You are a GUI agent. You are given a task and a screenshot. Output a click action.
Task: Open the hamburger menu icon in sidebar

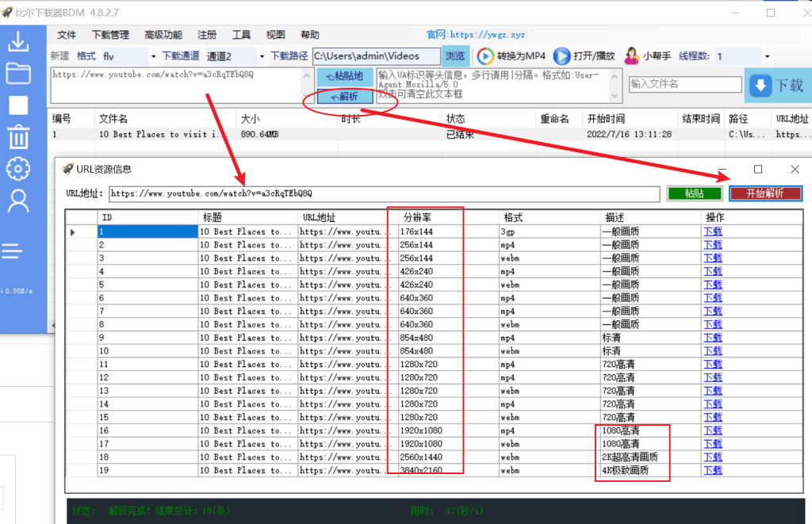(x=12, y=251)
